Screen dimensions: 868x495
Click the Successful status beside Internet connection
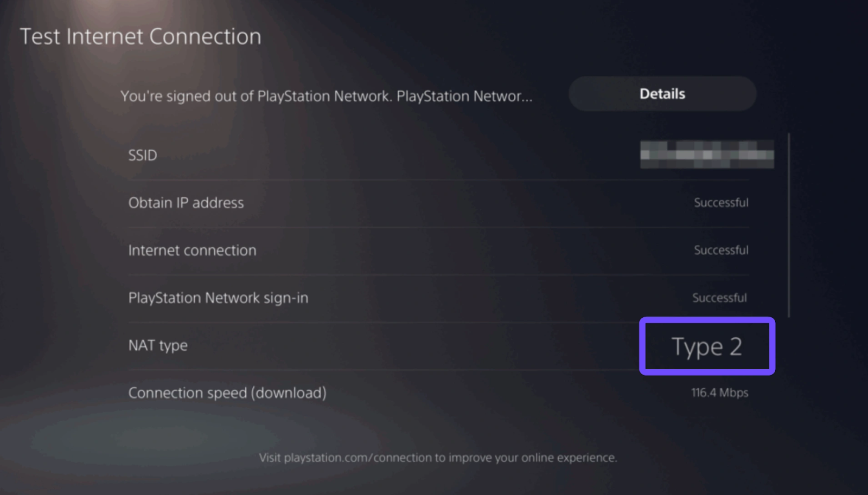pos(721,250)
